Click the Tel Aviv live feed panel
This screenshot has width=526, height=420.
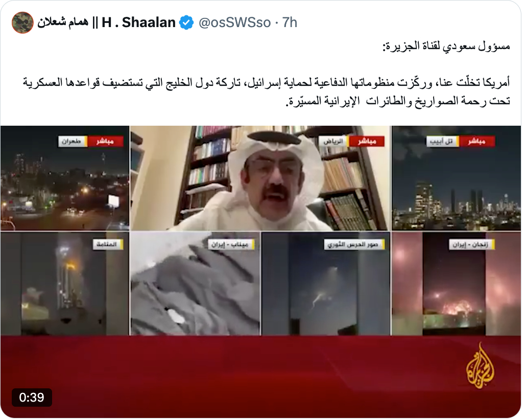[456, 179]
